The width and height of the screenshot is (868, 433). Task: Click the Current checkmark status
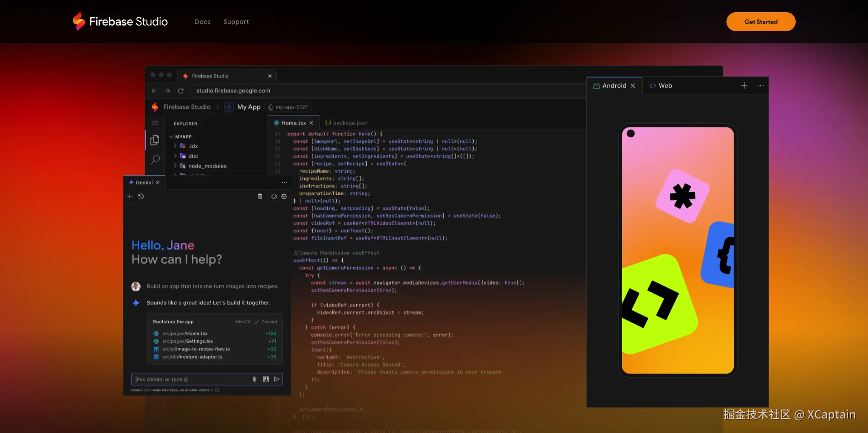[x=266, y=322]
